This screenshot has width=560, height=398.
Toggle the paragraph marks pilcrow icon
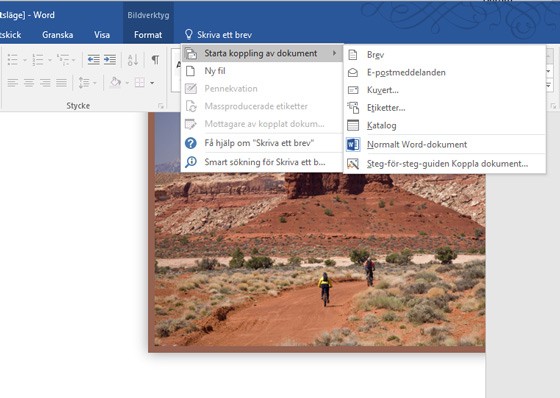point(155,59)
